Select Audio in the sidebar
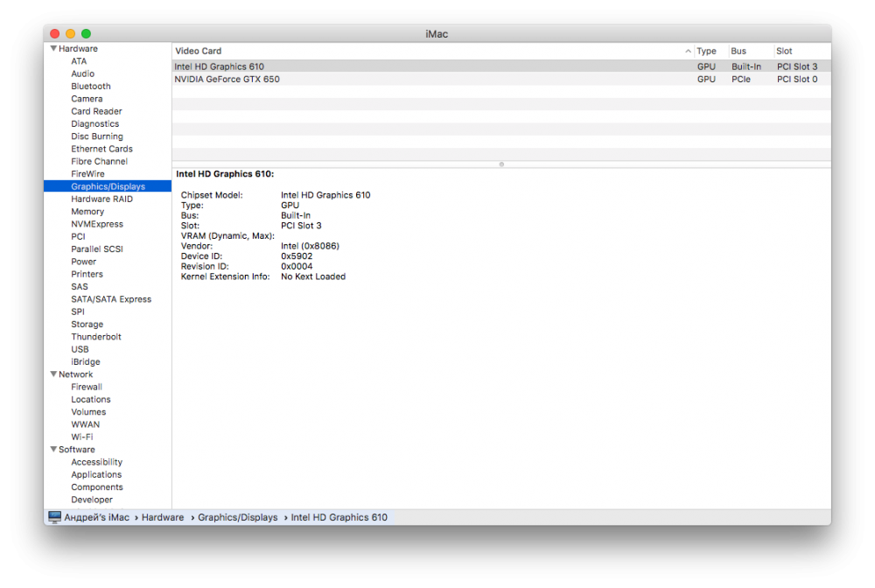This screenshot has height=588, width=875. (82, 73)
